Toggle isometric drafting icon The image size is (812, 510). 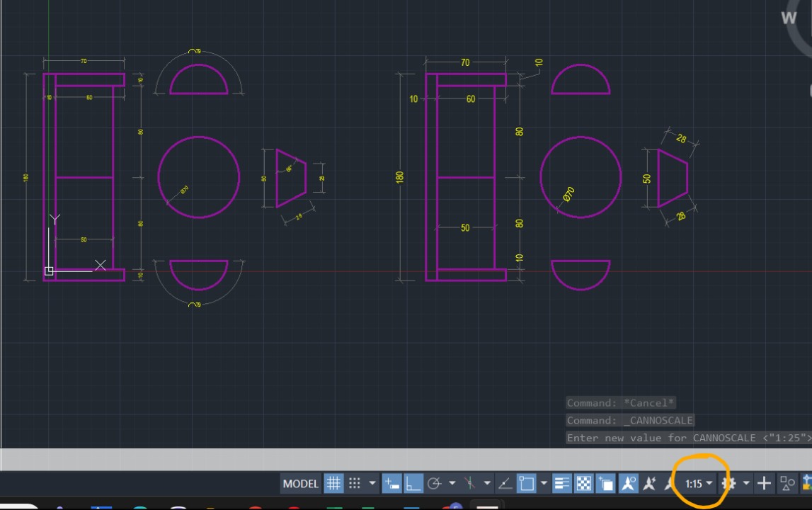click(469, 484)
